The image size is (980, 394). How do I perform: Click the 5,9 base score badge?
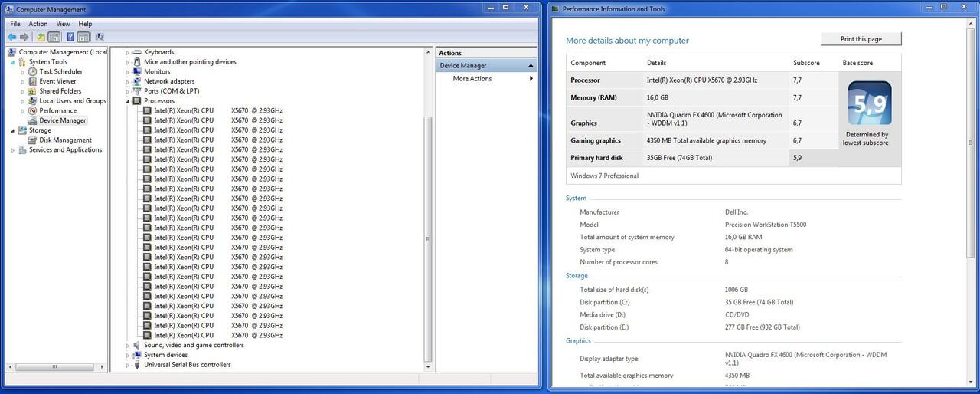pos(869,103)
